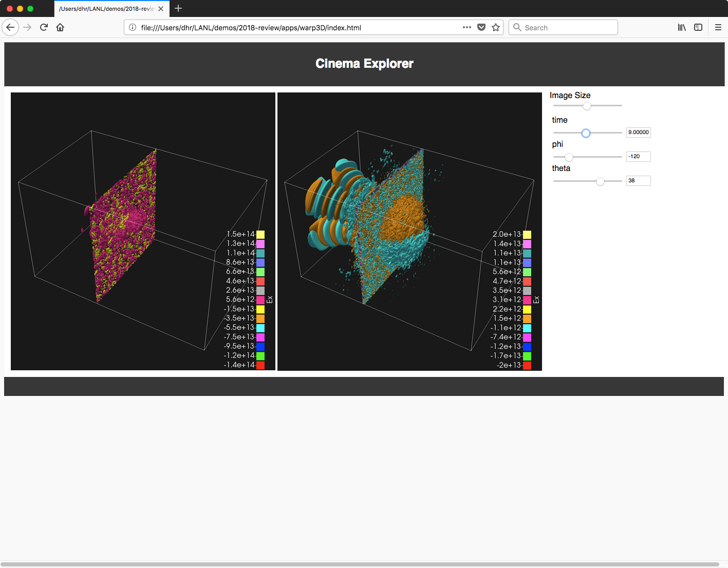Close the warp3D index.html tab
The image size is (728, 568).
pyautogui.click(x=161, y=9)
